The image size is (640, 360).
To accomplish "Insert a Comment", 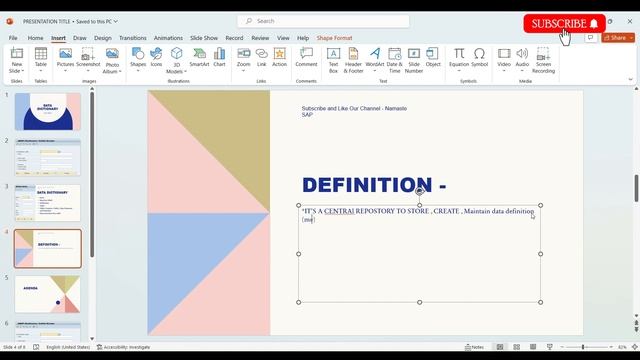I will 306,57.
